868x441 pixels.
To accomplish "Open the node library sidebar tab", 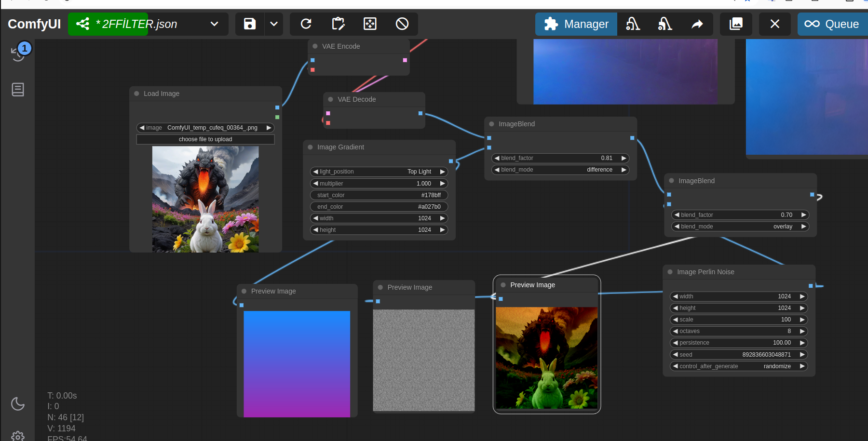I will tap(18, 90).
